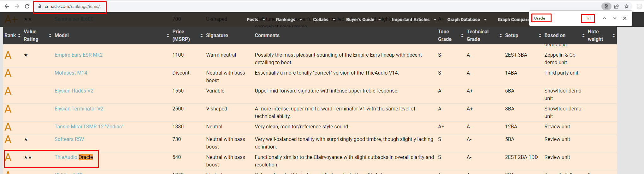Screen dimensions: 644x174
Task: Click the address bar URL
Action: click(72, 6)
